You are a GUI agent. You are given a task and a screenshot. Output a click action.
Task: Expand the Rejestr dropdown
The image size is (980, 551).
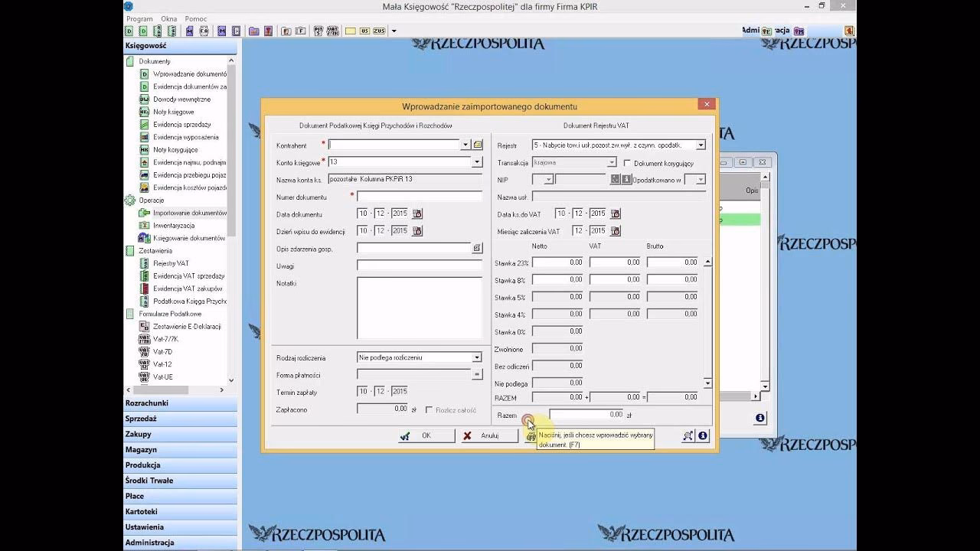coord(701,145)
